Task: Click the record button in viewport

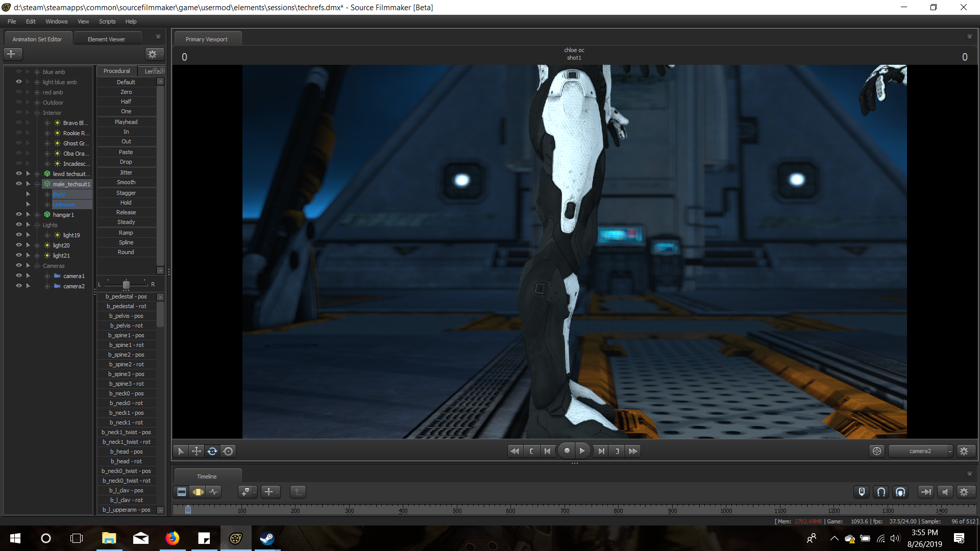Action: (x=567, y=451)
